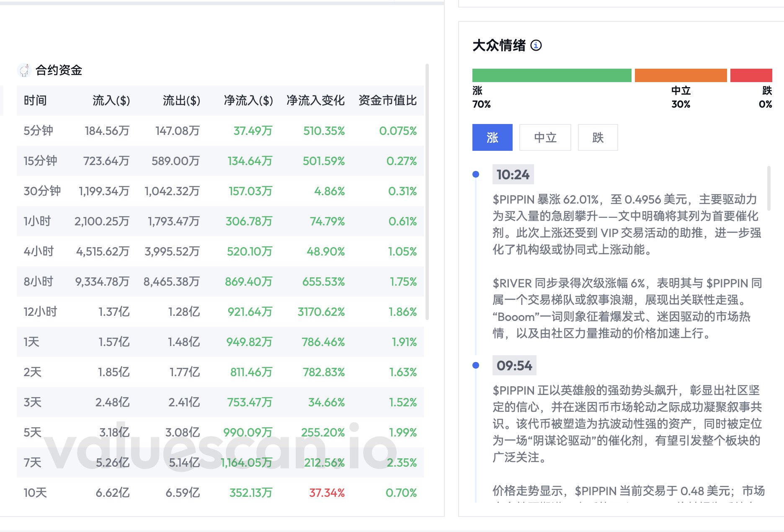The width and height of the screenshot is (784, 532).
Task: Click the sentiment news feed scrollbar
Action: pyautogui.click(x=769, y=189)
